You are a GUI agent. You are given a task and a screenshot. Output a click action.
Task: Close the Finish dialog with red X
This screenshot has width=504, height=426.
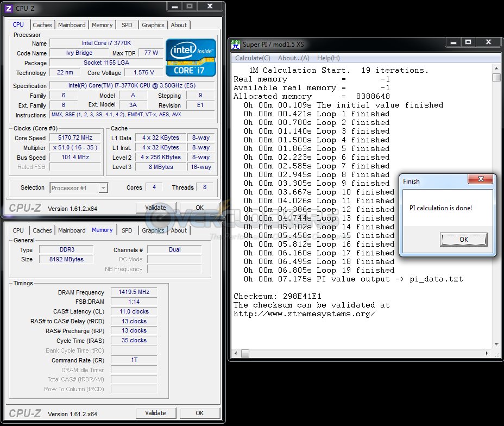[x=481, y=179]
